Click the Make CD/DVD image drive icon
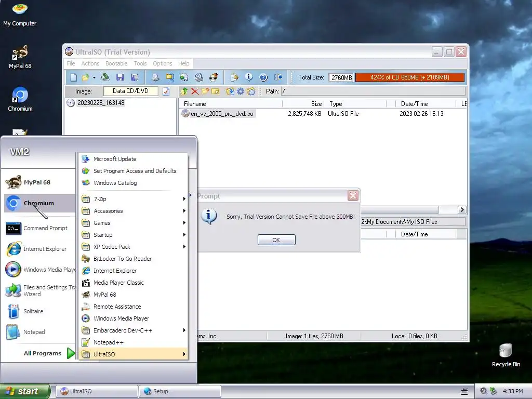532x399 pixels. [x=155, y=77]
